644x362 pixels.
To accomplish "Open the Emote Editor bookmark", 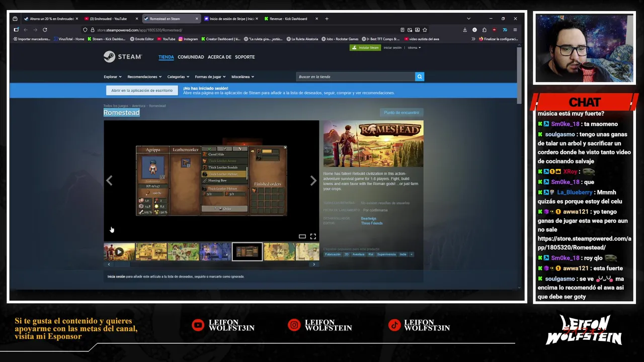I will click(142, 39).
